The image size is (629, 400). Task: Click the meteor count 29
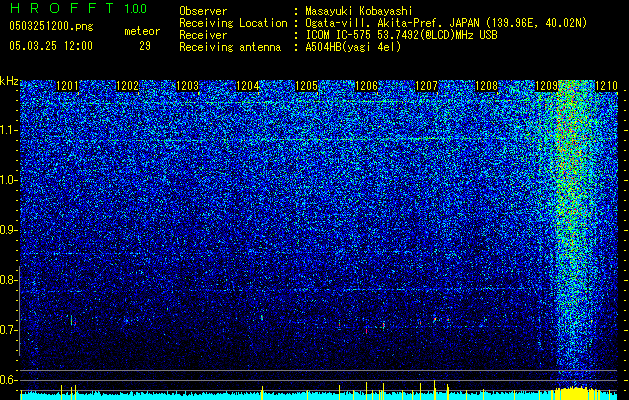[145, 46]
